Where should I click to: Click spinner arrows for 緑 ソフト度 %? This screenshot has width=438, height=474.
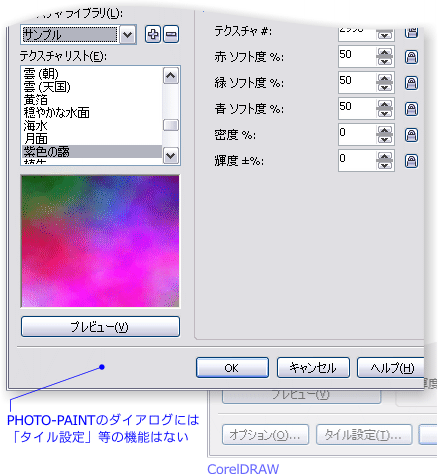(385, 83)
